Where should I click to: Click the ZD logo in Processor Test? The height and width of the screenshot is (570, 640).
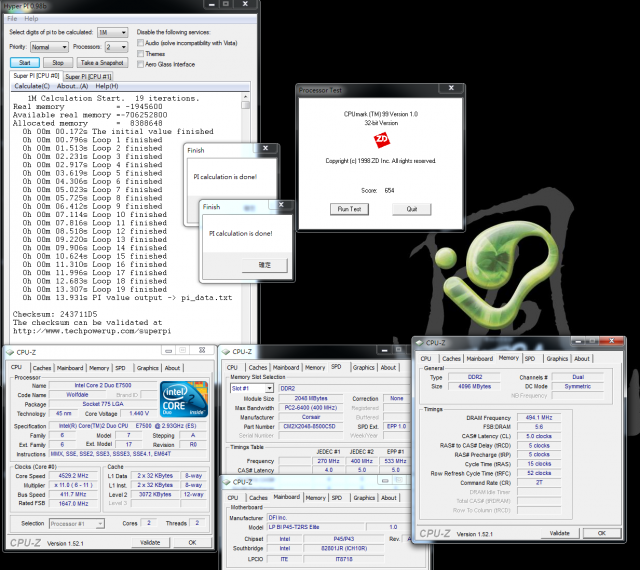coord(382,140)
